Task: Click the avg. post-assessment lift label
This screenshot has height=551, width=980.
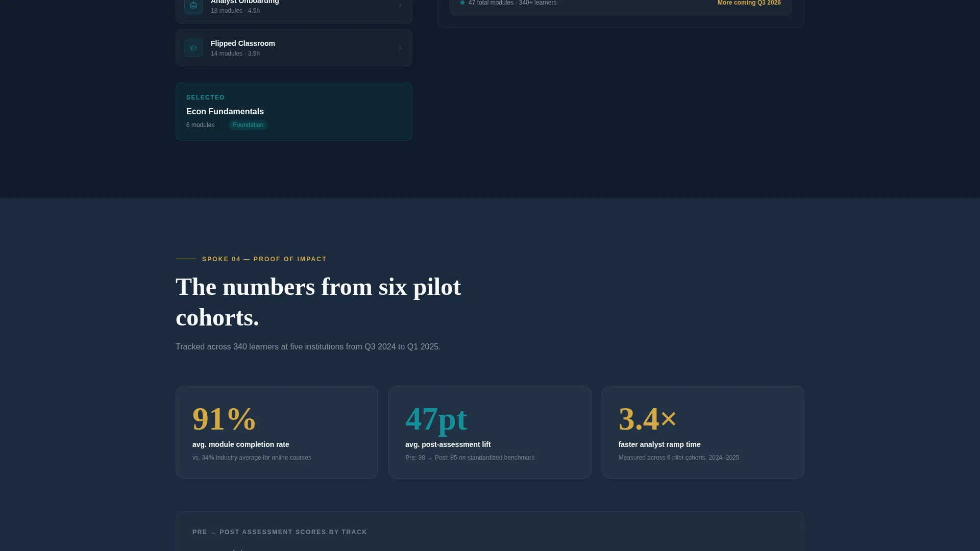Action: (x=448, y=445)
